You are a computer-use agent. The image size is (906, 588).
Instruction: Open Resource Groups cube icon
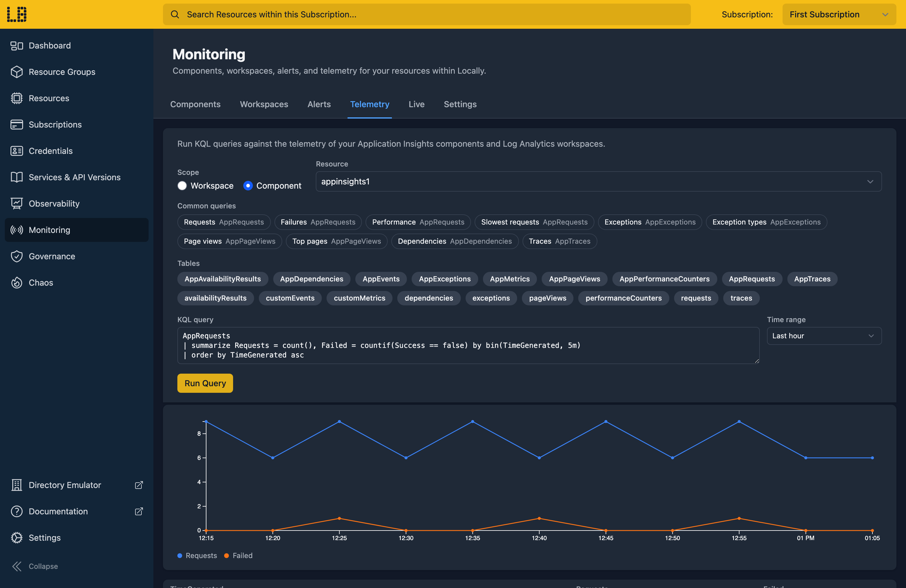pos(17,72)
